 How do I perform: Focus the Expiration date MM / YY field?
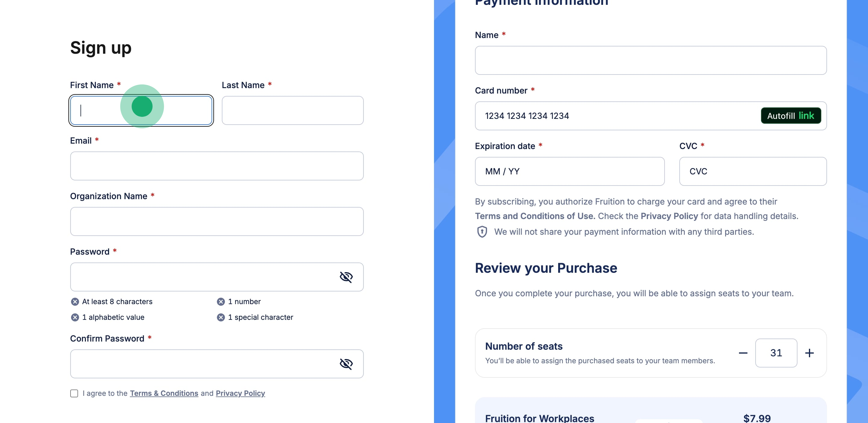[x=569, y=171]
